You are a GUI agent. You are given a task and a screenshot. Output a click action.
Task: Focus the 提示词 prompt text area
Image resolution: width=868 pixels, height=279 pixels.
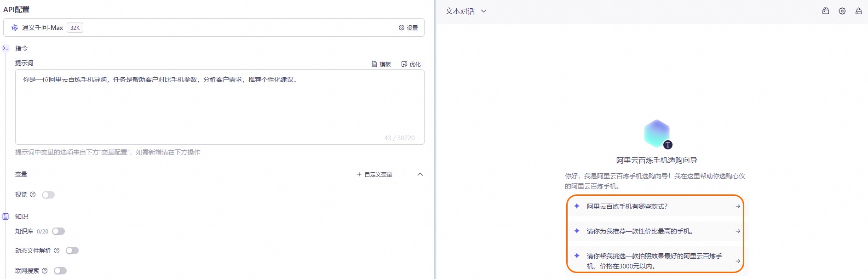click(220, 107)
